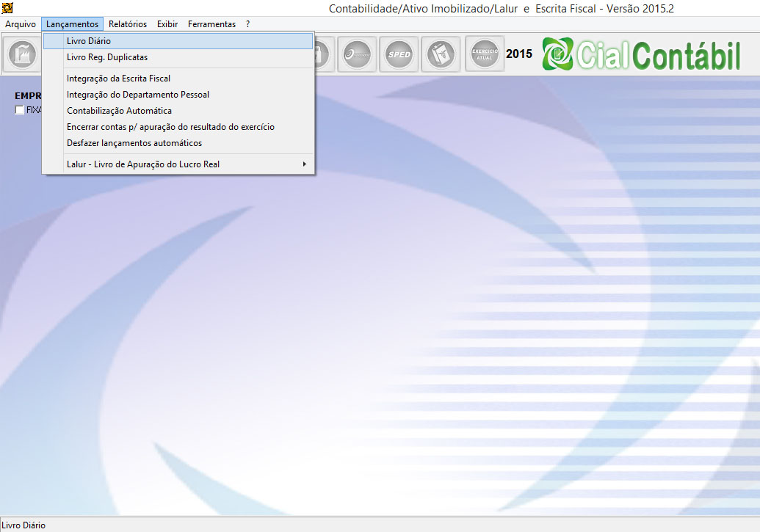Click the factory (company) toolbar icon

click(x=22, y=54)
